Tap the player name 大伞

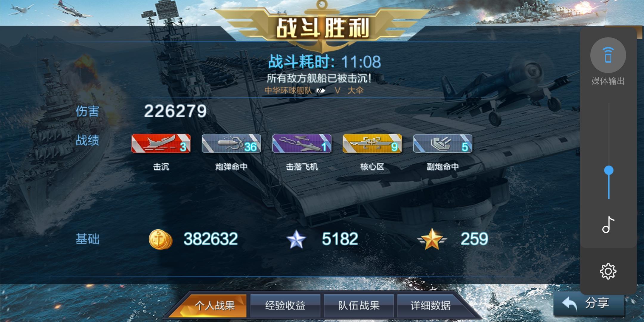pyautogui.click(x=355, y=91)
